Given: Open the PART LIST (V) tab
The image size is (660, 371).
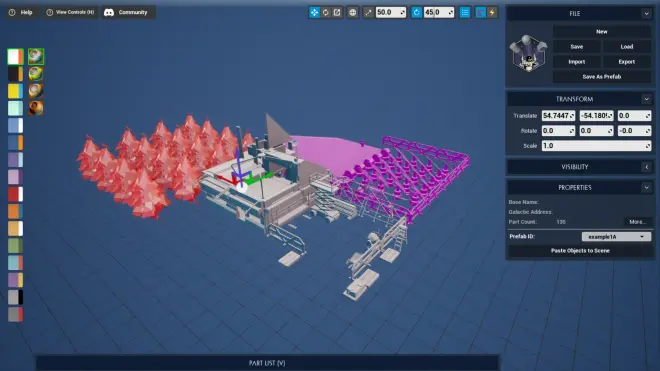Looking at the screenshot, I should point(267,363).
